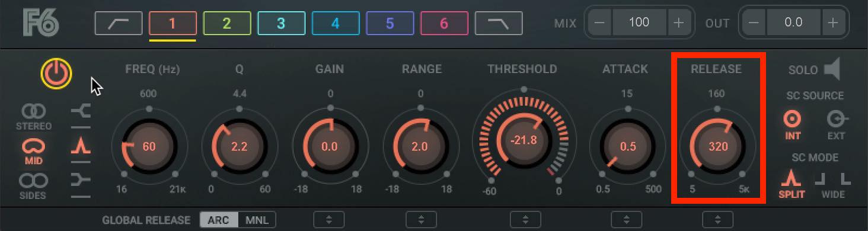The height and width of the screenshot is (231, 868).
Task: Click the FREQ (Hz) label
Action: pyautogui.click(x=152, y=69)
